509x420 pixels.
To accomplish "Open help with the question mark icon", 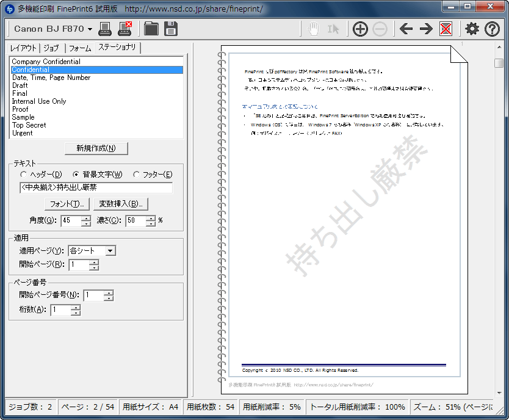I will click(492, 29).
